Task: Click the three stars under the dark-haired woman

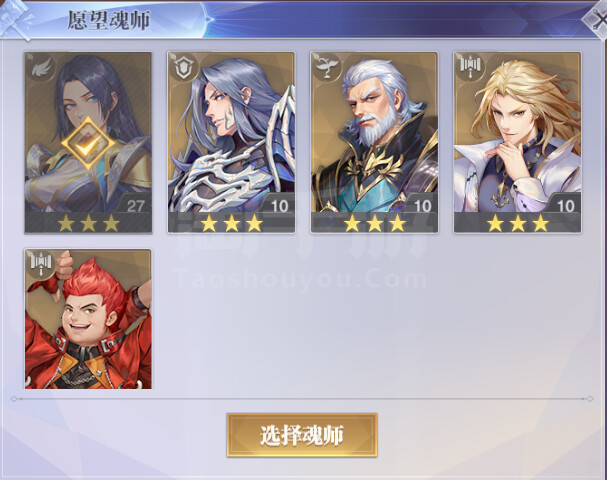Action: 88,223
